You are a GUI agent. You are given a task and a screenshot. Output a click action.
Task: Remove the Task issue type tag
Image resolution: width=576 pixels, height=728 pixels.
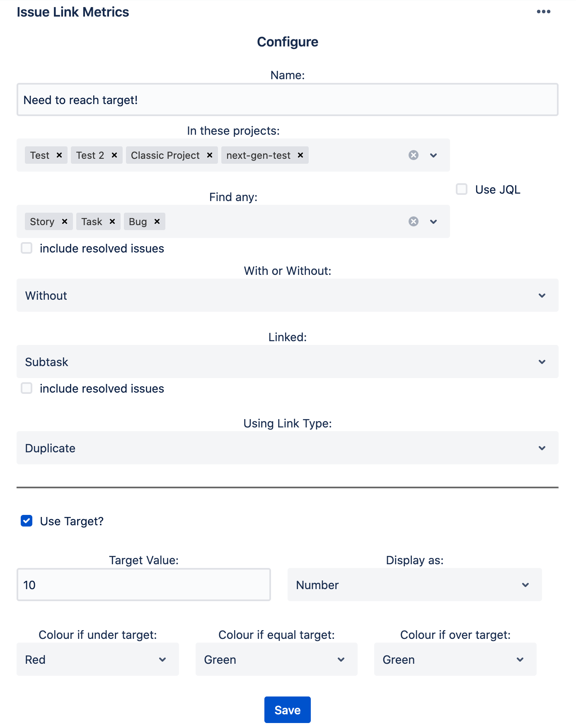(112, 221)
